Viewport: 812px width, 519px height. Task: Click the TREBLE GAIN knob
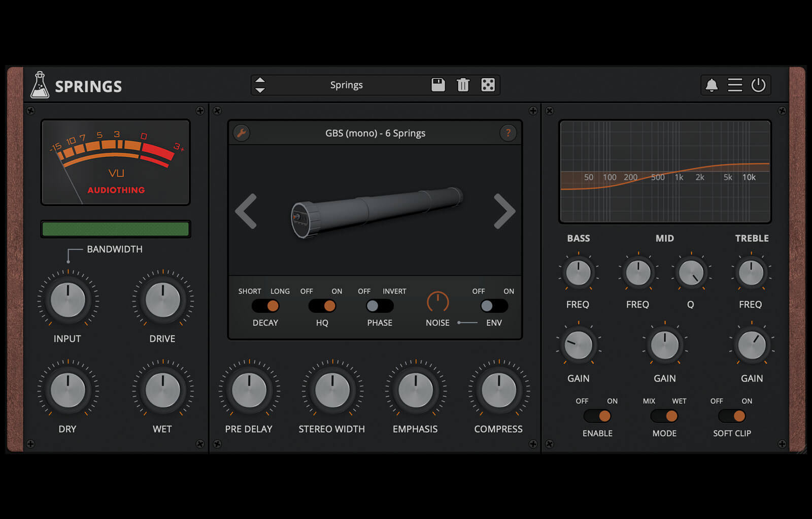[x=752, y=345]
